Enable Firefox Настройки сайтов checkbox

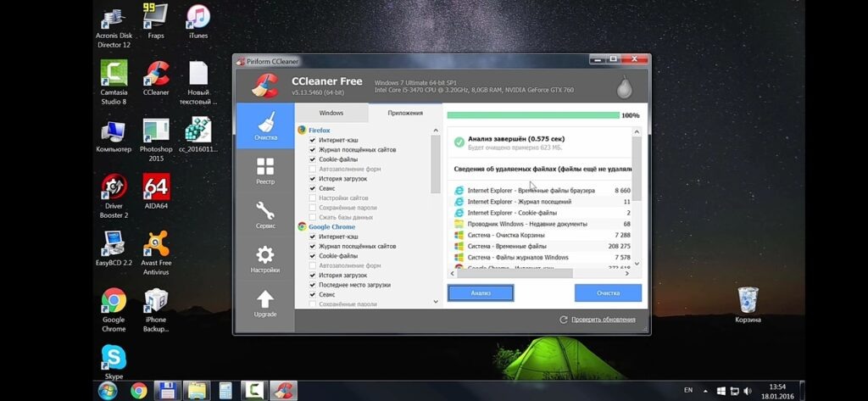click(313, 198)
